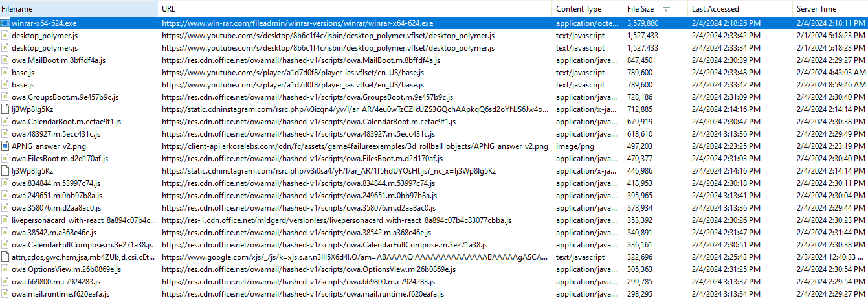
Task: Click the server time 2/4/2024 2:23:19 PM cell
Action: click(831, 146)
